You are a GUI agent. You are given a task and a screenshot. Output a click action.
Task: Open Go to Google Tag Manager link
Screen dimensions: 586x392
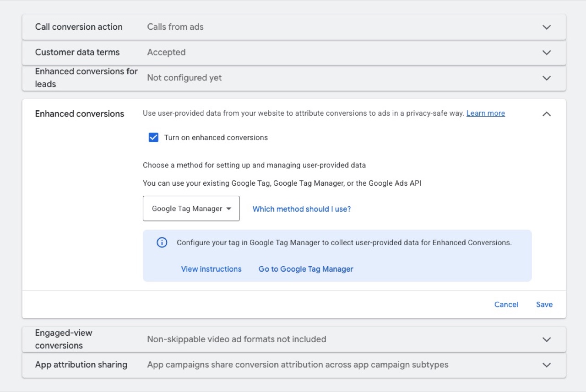[x=306, y=269]
